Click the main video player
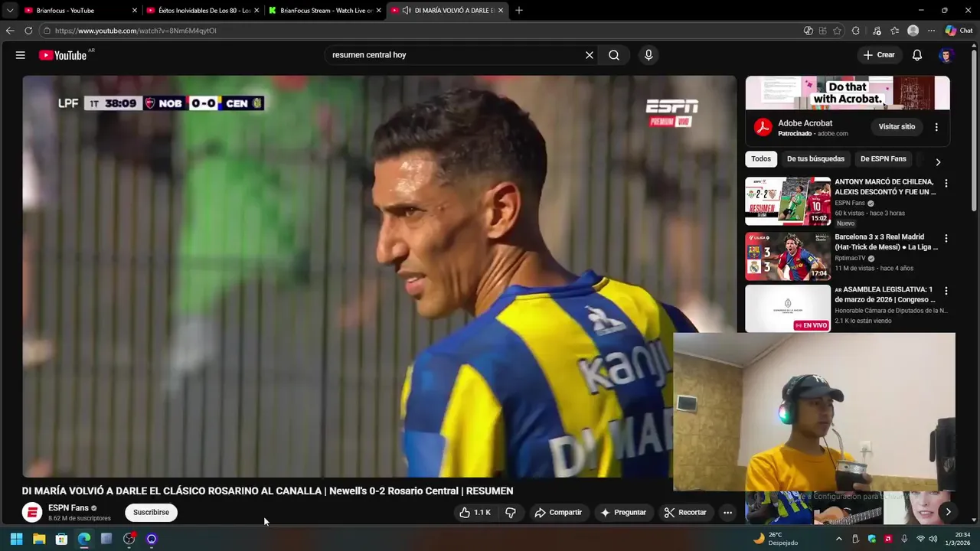Viewport: 980px width, 551px height. 379,276
